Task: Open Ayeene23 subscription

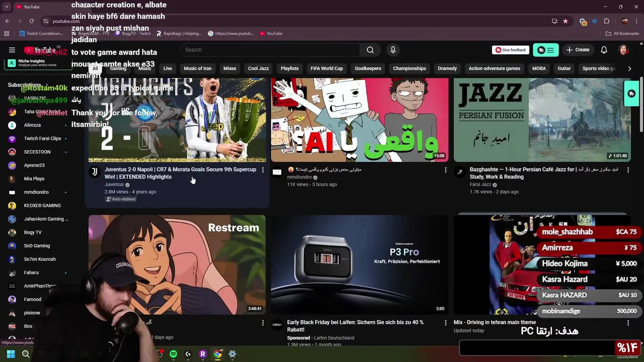Action: click(34, 165)
